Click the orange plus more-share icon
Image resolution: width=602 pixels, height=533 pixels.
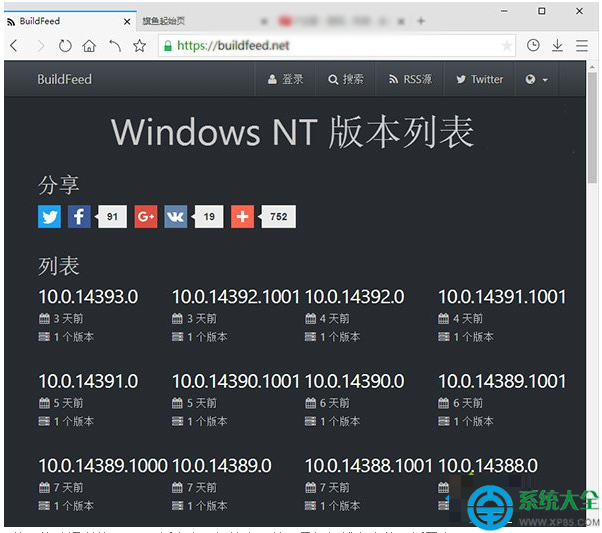[x=242, y=217]
